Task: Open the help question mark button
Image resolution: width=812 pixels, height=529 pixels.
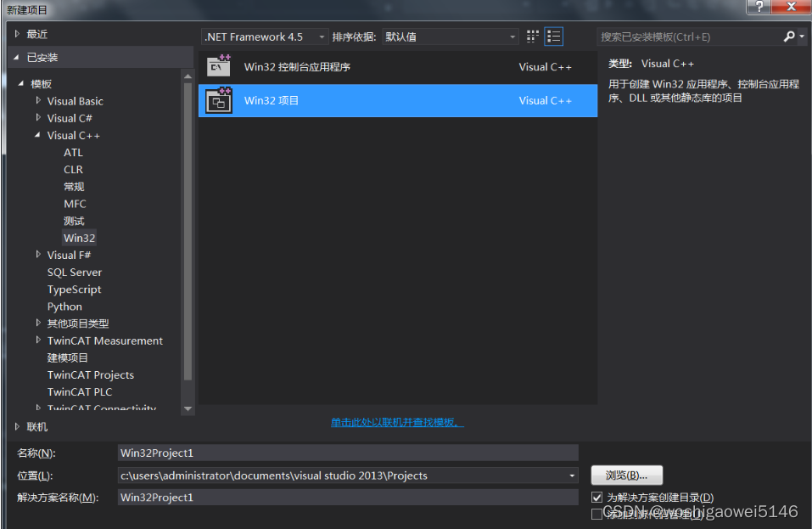Action: (759, 6)
